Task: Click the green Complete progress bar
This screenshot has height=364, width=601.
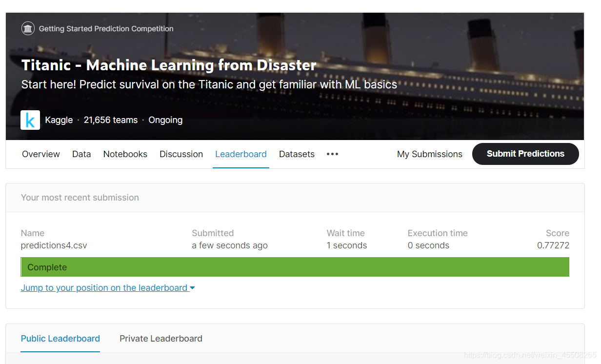Action: click(295, 267)
